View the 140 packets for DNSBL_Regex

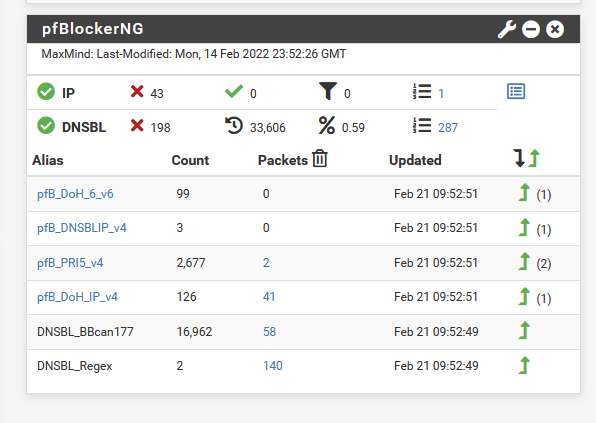coord(273,366)
